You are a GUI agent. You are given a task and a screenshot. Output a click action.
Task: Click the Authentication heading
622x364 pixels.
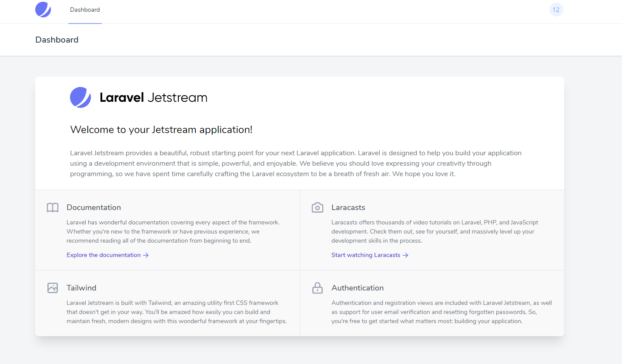358,288
